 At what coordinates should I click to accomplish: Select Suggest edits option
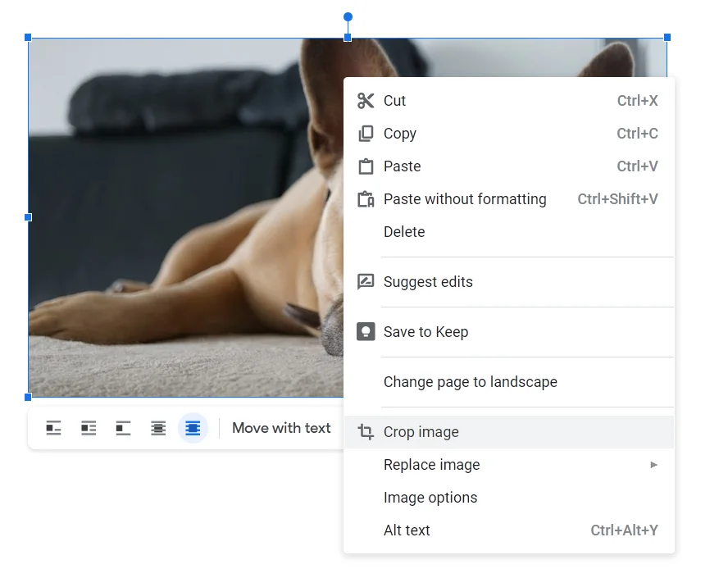(x=509, y=282)
